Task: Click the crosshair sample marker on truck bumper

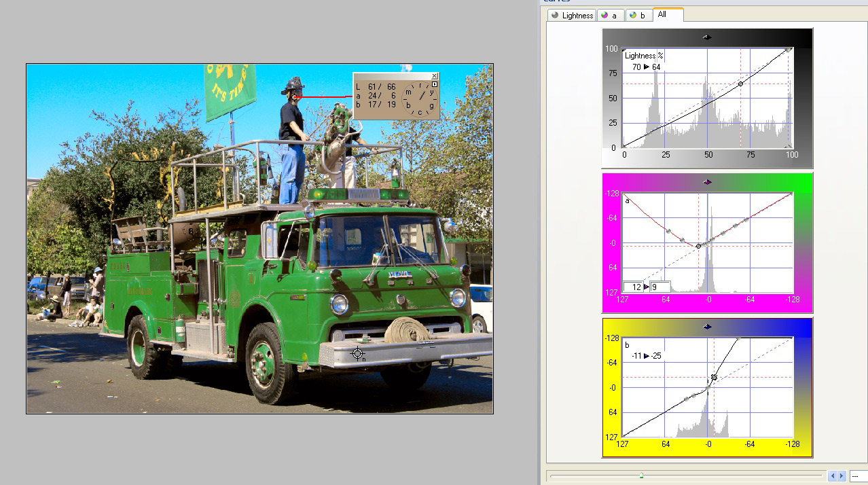Action: click(x=358, y=353)
